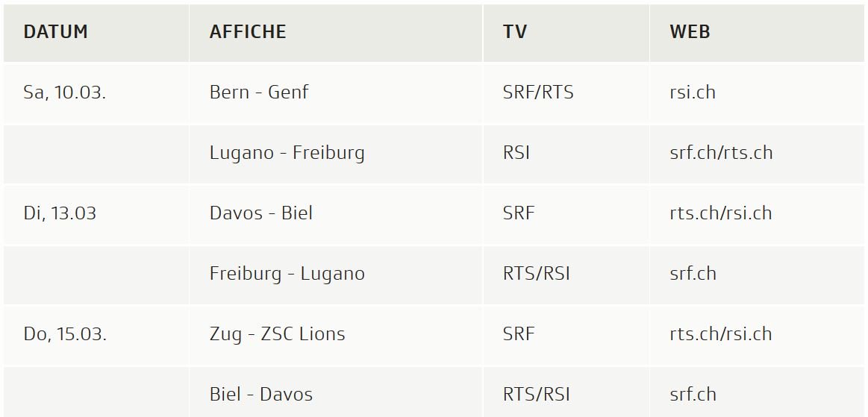Click the date cell Sa, 10.03.
The height and width of the screenshot is (417, 868).
click(65, 93)
